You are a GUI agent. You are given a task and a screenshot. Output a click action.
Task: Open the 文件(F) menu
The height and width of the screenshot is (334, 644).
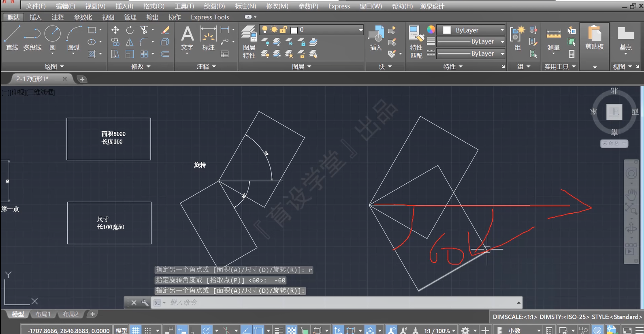36,6
